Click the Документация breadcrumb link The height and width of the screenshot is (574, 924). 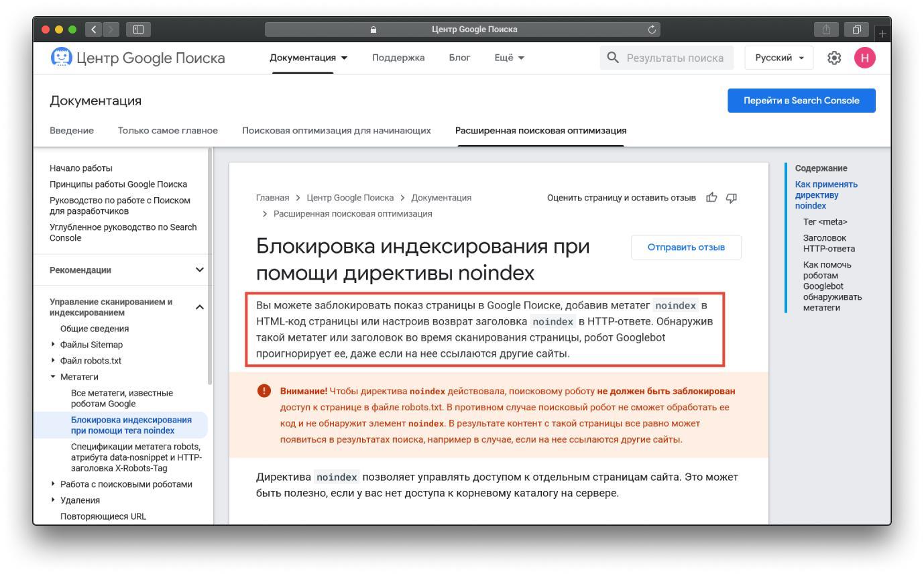point(441,197)
